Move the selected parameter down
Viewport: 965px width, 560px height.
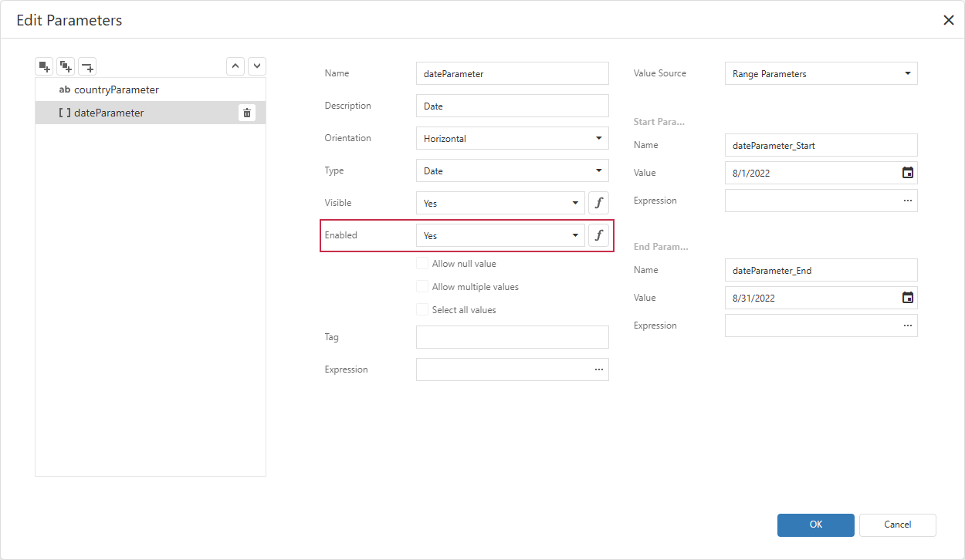coord(257,66)
